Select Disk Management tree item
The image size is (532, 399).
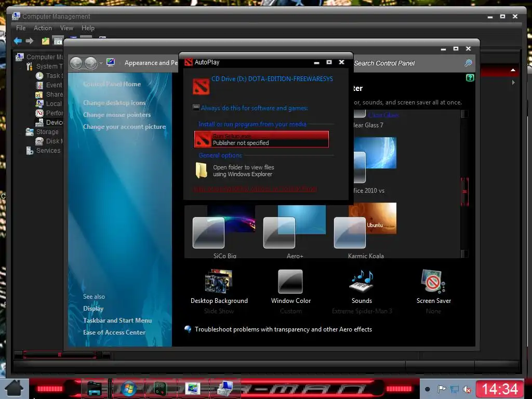coord(54,141)
